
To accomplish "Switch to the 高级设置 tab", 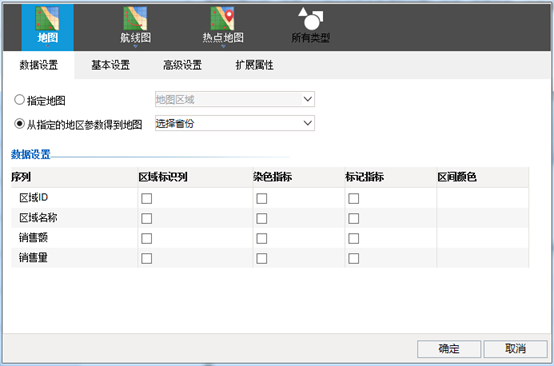I will [182, 65].
